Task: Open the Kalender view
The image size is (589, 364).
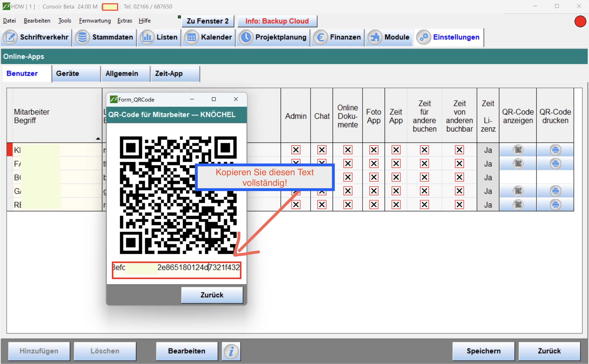Action: (x=208, y=37)
